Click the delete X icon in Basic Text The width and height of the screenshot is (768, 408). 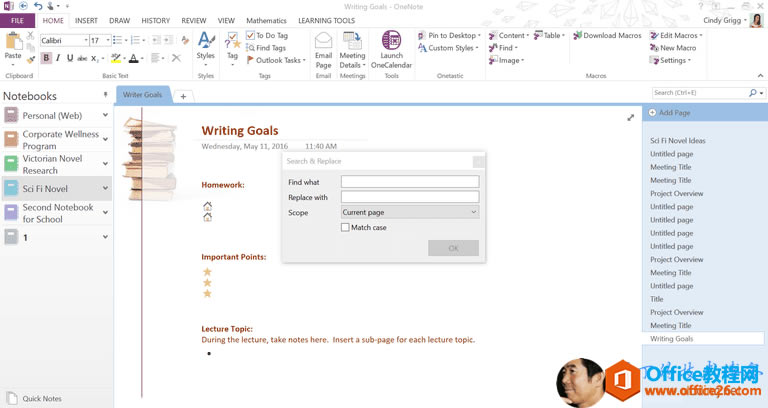176,58
